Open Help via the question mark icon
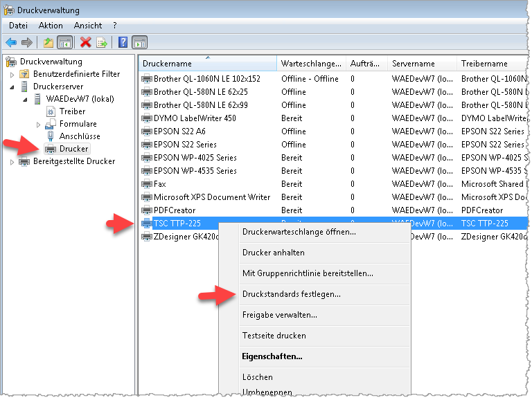 click(x=123, y=42)
